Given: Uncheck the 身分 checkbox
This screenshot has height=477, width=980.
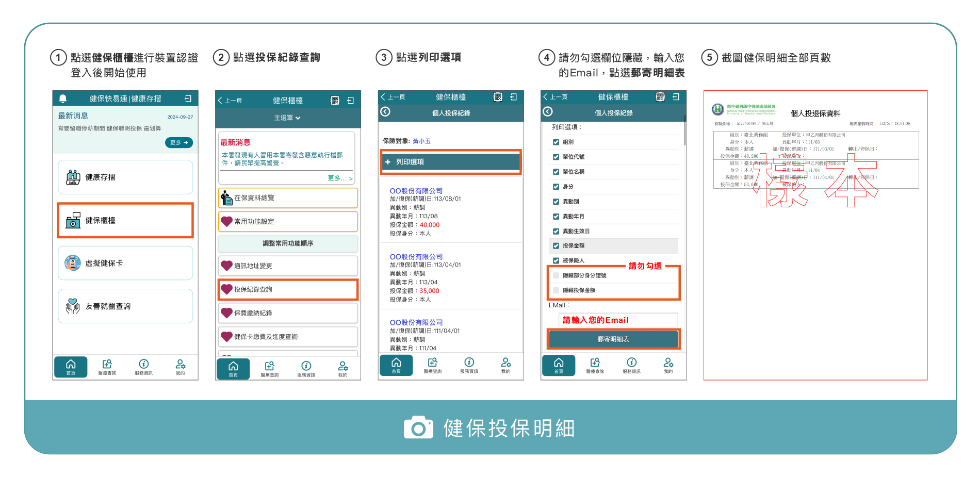Looking at the screenshot, I should click(x=556, y=187).
